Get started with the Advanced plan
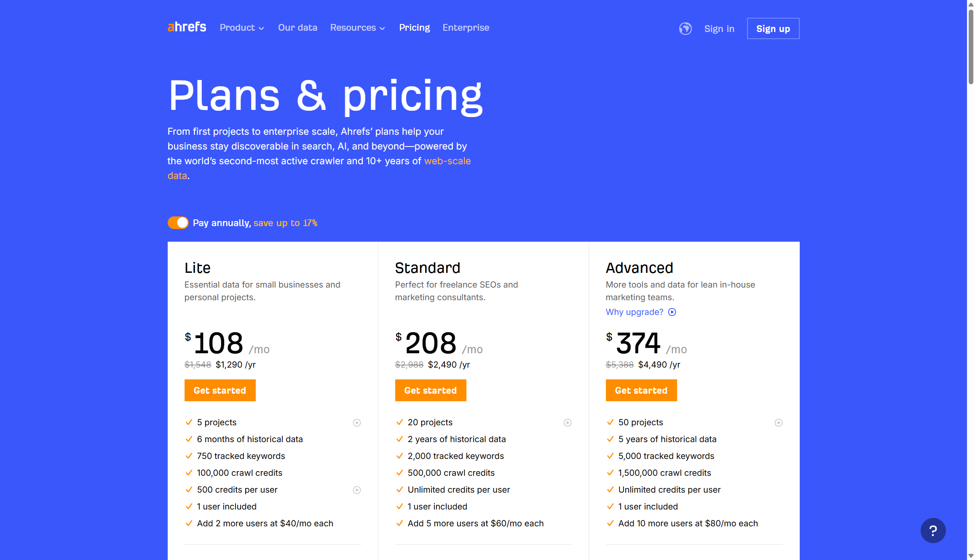 [x=641, y=390]
